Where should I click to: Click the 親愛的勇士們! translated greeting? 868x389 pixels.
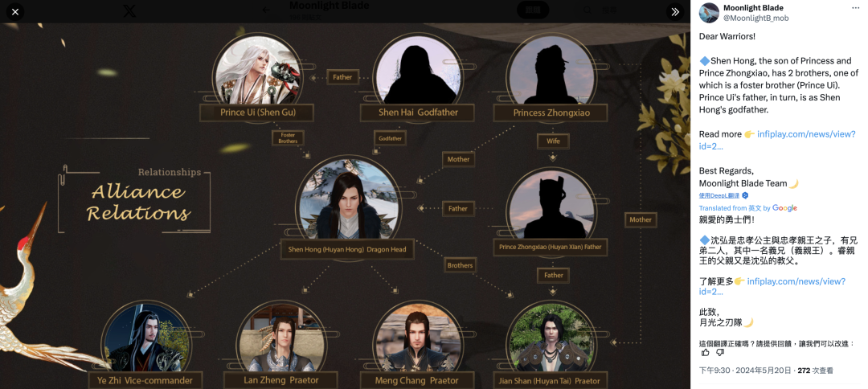pyautogui.click(x=727, y=219)
